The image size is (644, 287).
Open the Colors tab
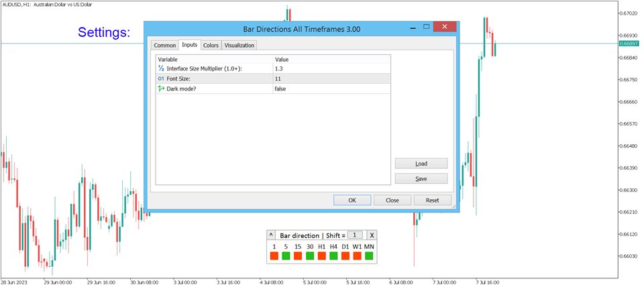click(x=211, y=46)
